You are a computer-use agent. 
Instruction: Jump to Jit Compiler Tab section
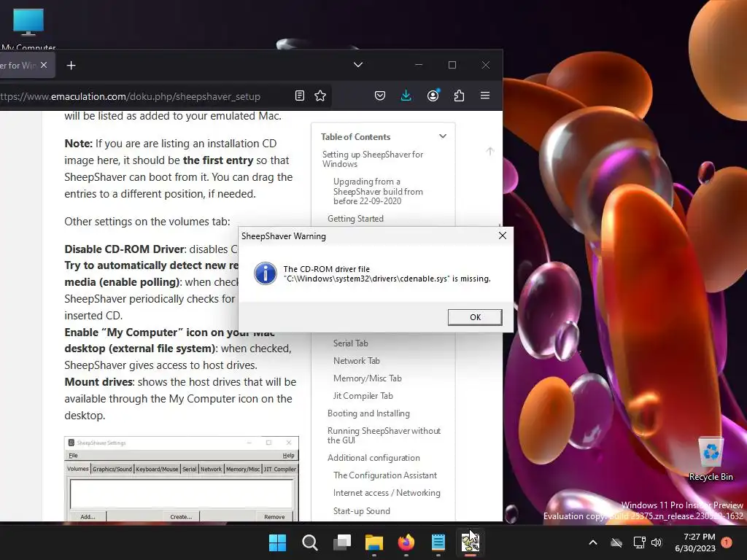pyautogui.click(x=363, y=396)
